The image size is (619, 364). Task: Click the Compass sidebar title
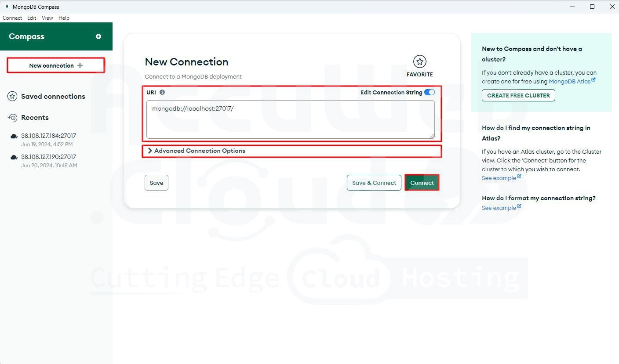point(27,36)
